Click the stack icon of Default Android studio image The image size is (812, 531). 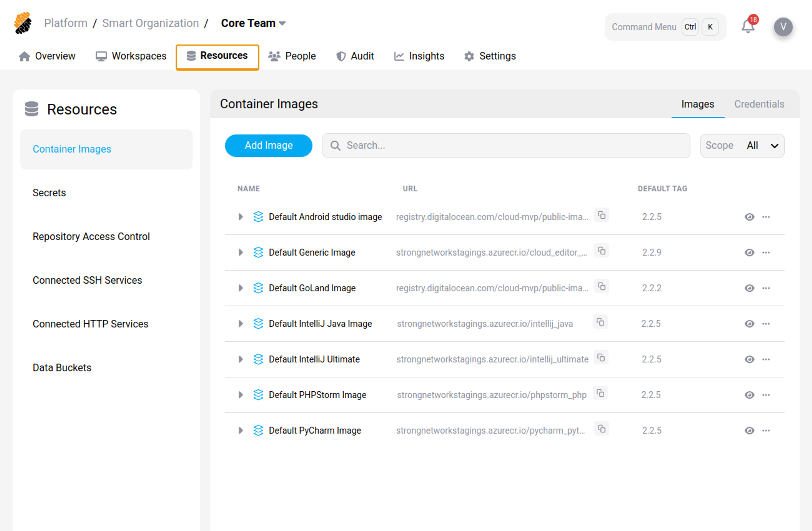click(x=258, y=217)
